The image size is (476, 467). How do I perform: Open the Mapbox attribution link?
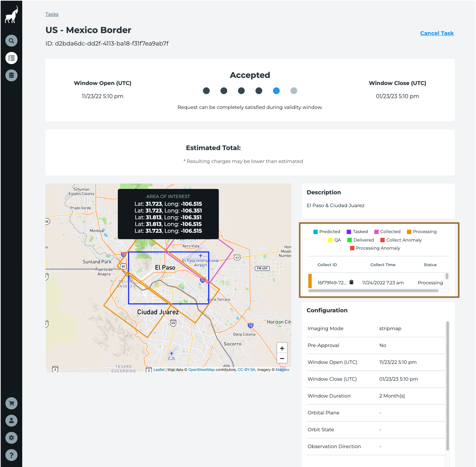[282, 370]
